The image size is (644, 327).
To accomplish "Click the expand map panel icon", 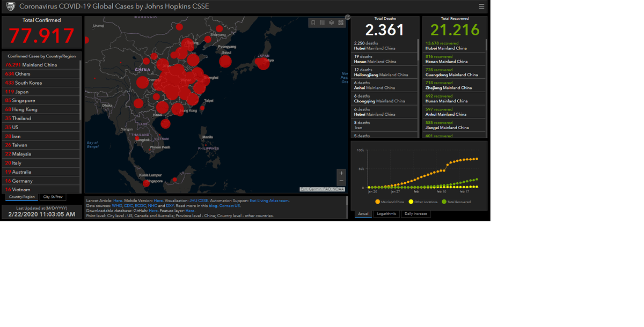I will click(x=348, y=17).
